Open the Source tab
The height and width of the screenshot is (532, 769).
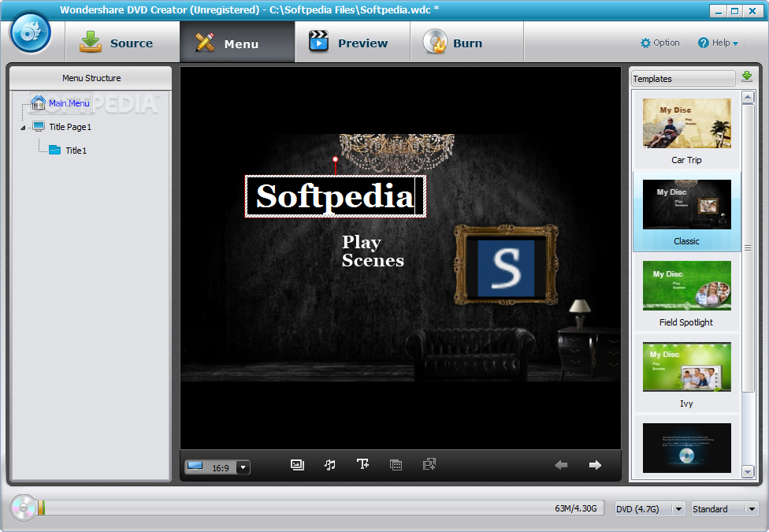click(123, 43)
